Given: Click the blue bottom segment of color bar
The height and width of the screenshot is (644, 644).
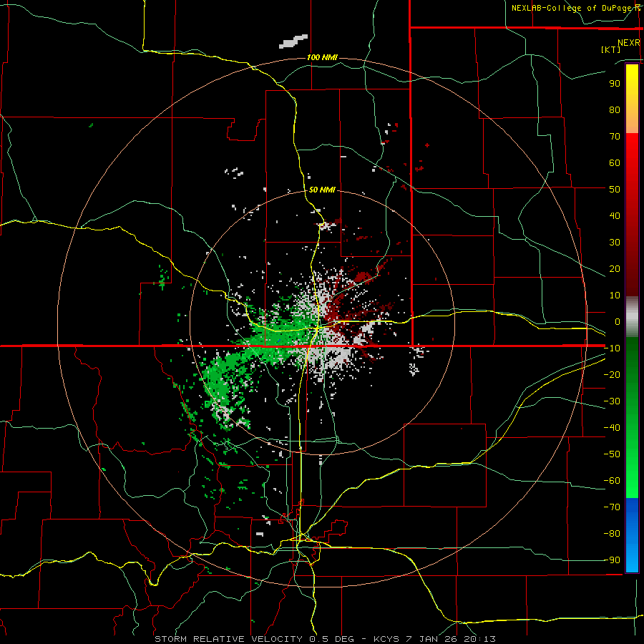Looking at the screenshot, I should click(x=632, y=535).
